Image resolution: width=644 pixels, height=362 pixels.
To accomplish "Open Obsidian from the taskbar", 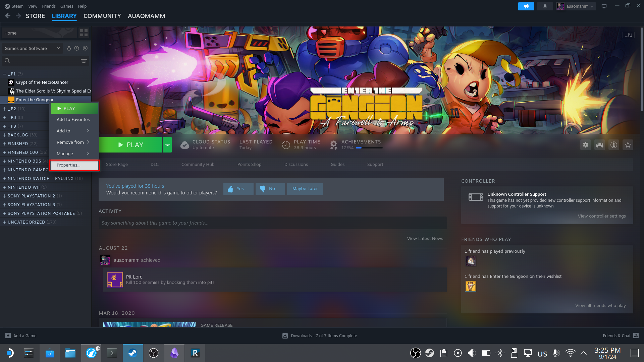I will 174,353.
